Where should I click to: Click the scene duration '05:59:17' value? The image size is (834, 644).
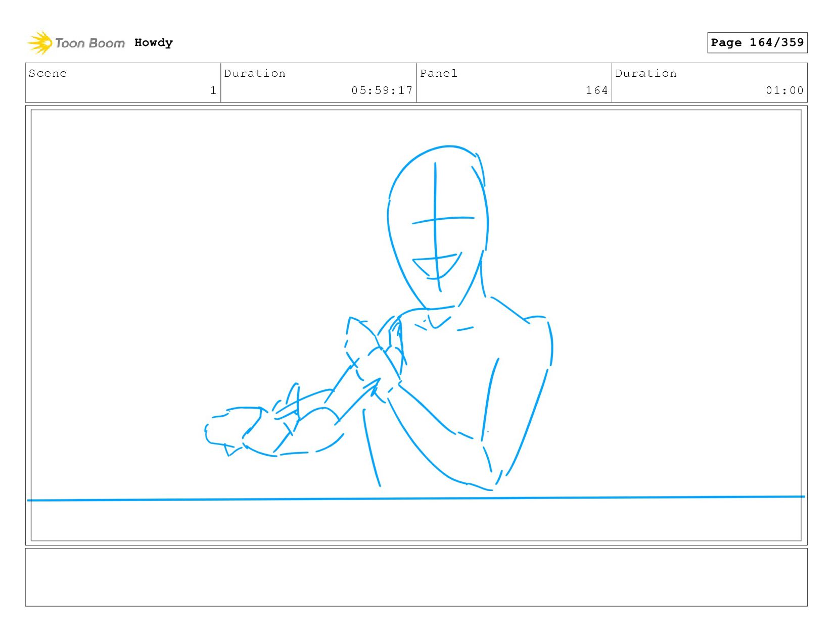coord(382,90)
